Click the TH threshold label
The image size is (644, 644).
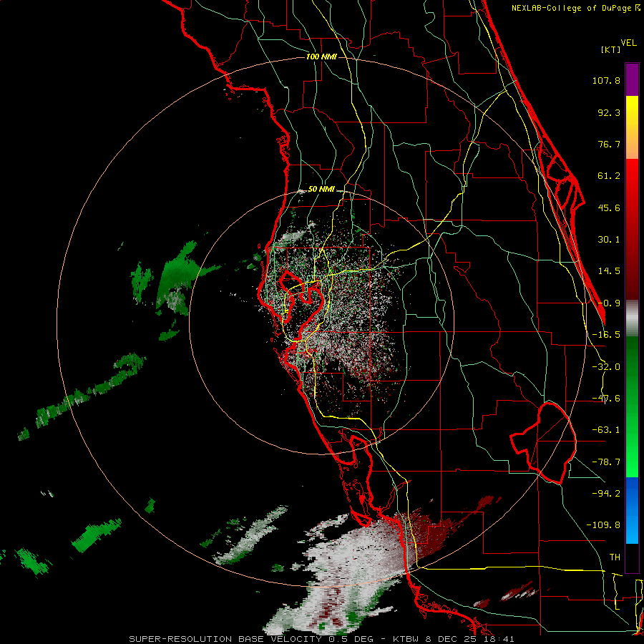click(615, 557)
